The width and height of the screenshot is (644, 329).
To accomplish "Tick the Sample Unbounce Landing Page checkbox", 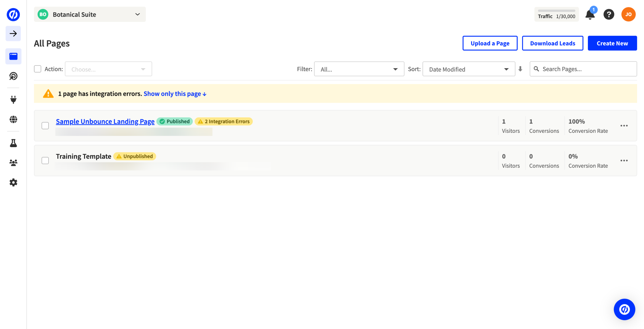I will tap(45, 126).
